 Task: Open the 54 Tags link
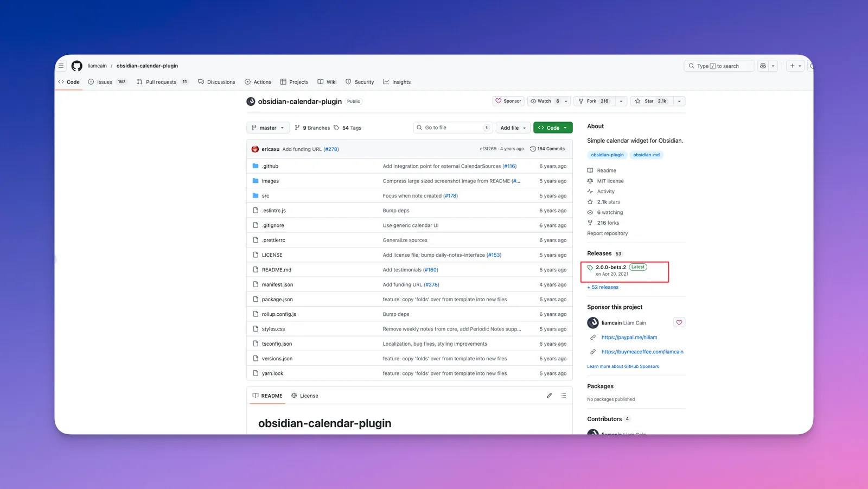pyautogui.click(x=348, y=128)
